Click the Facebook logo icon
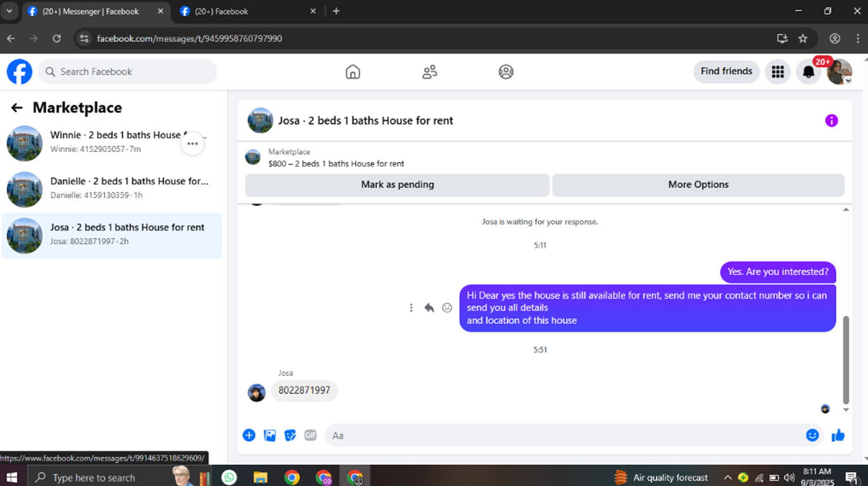This screenshot has height=486, width=868. pyautogui.click(x=20, y=72)
